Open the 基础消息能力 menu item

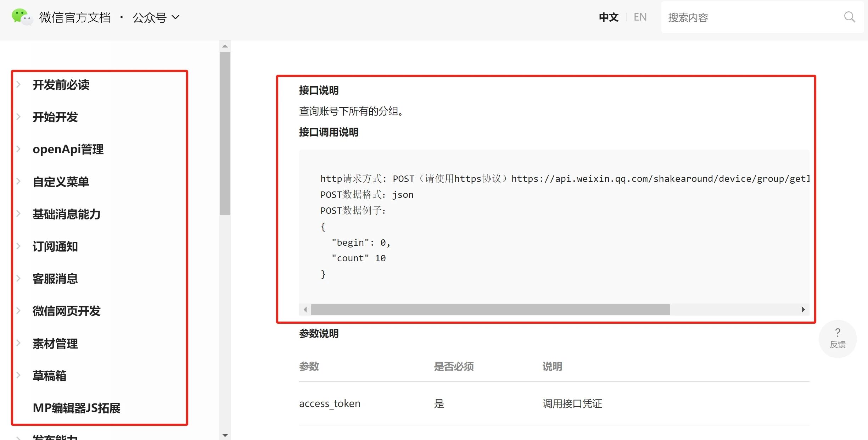[66, 214]
